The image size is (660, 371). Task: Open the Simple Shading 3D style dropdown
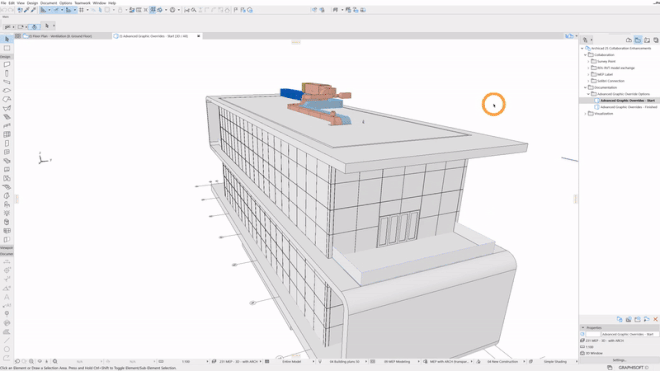555,361
